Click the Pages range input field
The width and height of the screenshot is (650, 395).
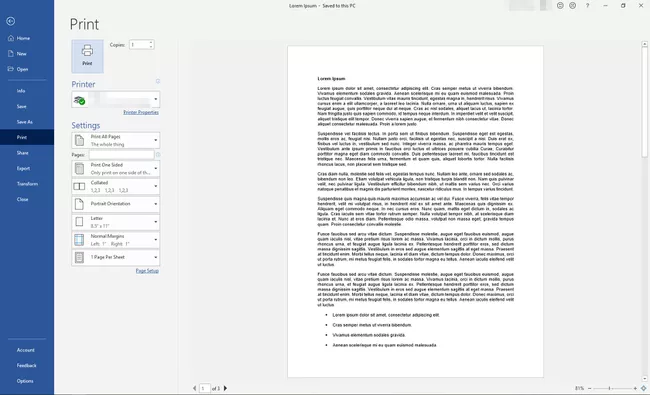coord(121,155)
